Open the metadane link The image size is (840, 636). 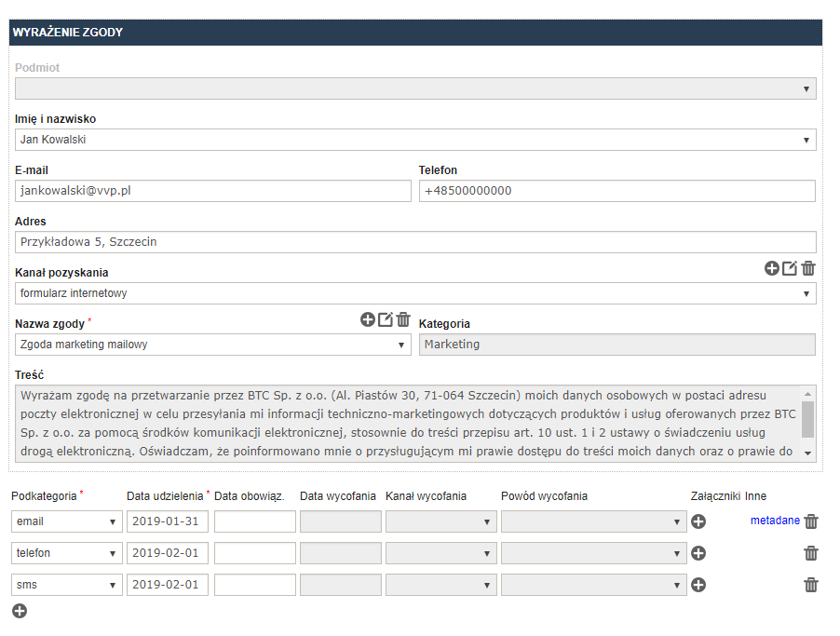[x=775, y=521]
